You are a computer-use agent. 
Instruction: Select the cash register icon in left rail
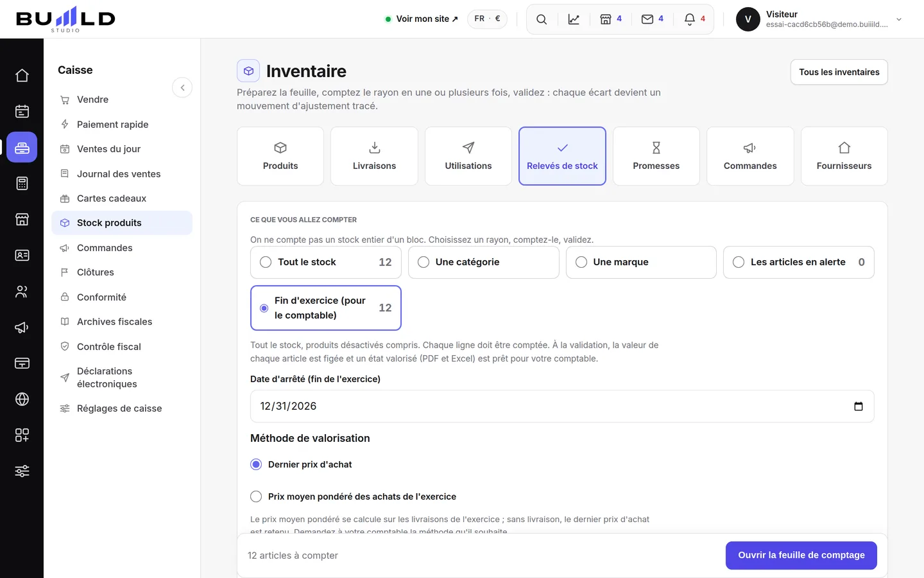(22, 148)
